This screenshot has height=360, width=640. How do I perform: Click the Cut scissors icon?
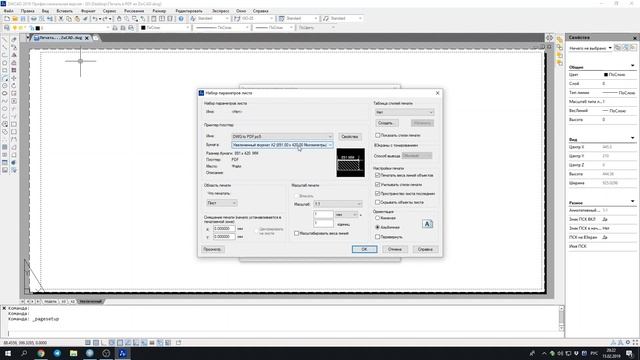61,19
